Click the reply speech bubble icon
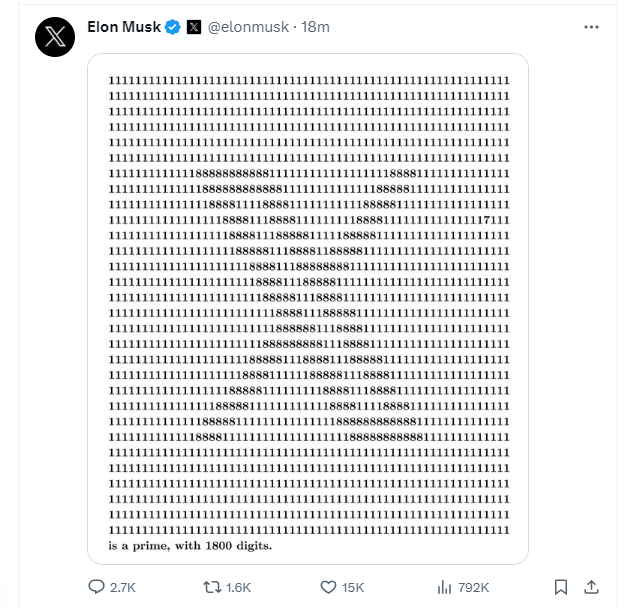 click(96, 587)
